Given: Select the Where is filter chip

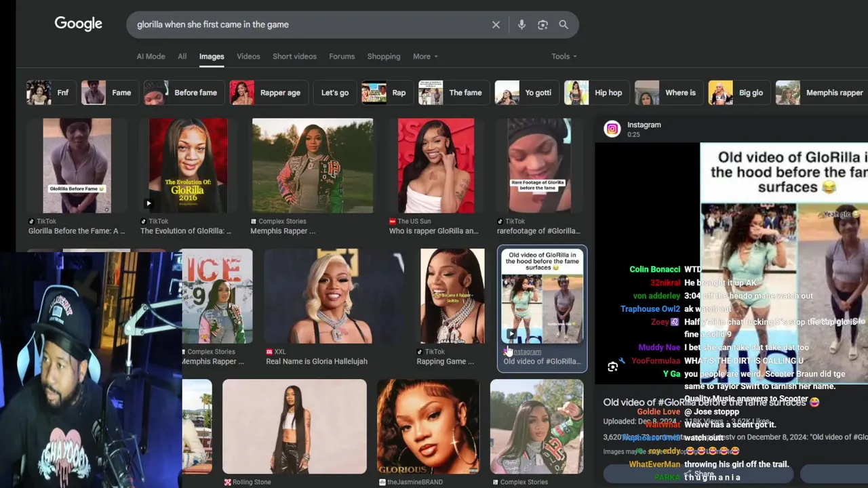Looking at the screenshot, I should pyautogui.click(x=669, y=93).
